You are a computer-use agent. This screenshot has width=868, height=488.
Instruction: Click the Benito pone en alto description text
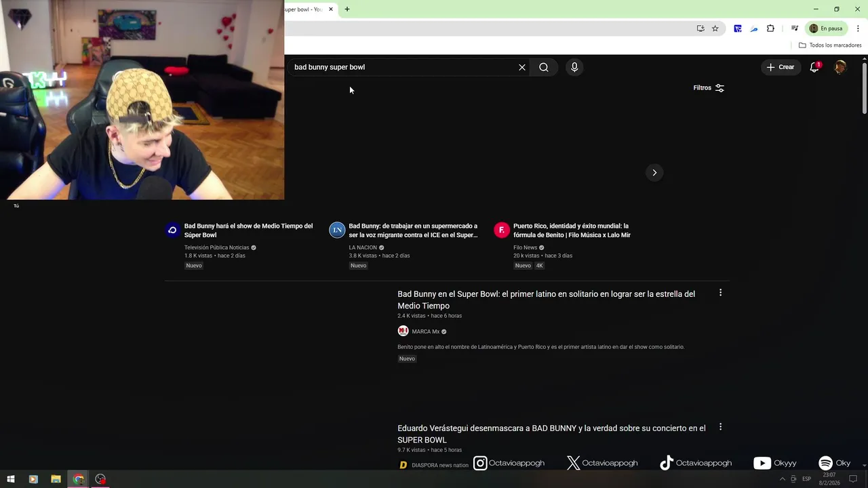[x=541, y=347]
